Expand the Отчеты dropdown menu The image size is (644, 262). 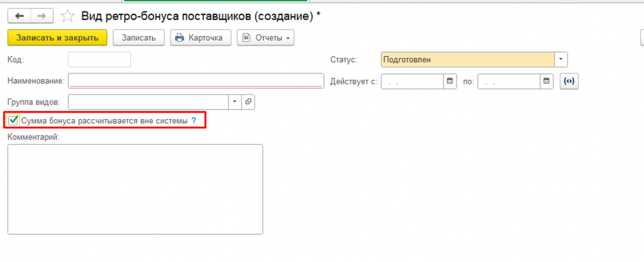pyautogui.click(x=265, y=38)
